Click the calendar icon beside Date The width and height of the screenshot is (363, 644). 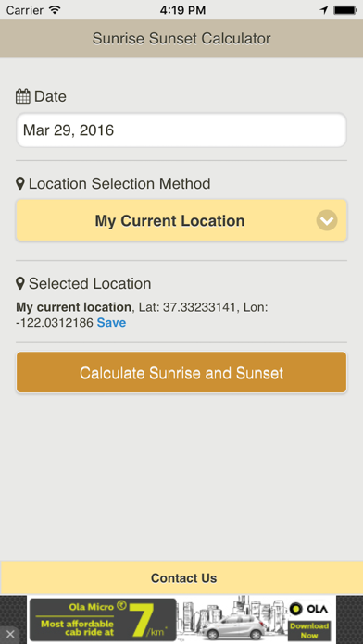(23, 96)
